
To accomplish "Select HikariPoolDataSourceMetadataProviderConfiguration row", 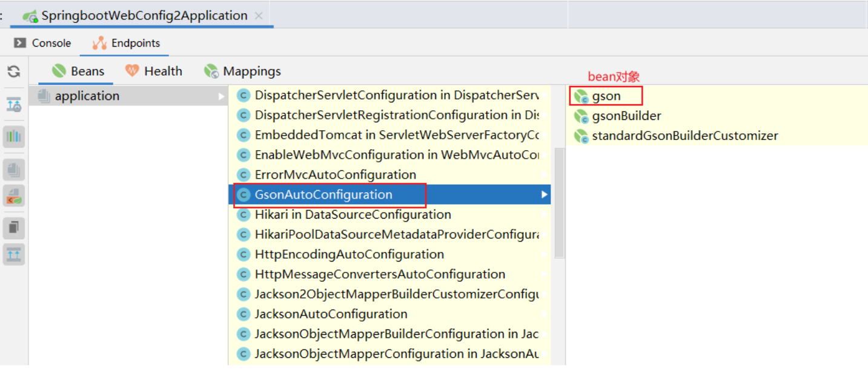I will click(389, 234).
